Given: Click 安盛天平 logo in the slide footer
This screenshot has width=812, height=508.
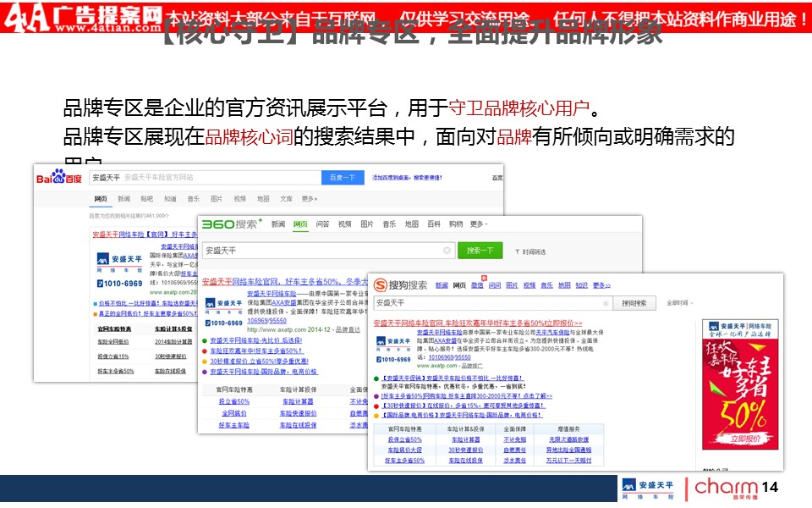Looking at the screenshot, I should click(x=648, y=489).
